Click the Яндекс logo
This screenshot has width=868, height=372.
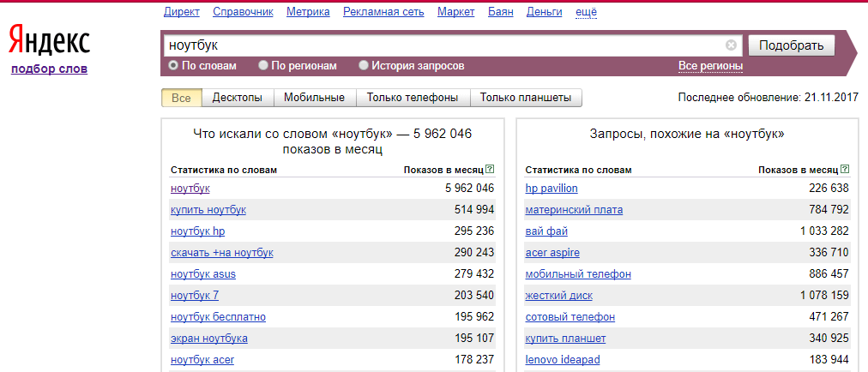point(49,40)
